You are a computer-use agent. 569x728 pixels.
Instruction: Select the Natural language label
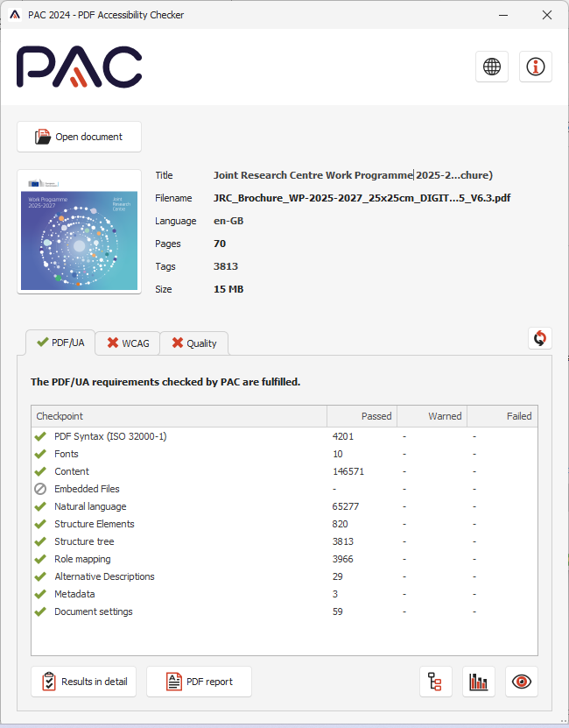[90, 506]
